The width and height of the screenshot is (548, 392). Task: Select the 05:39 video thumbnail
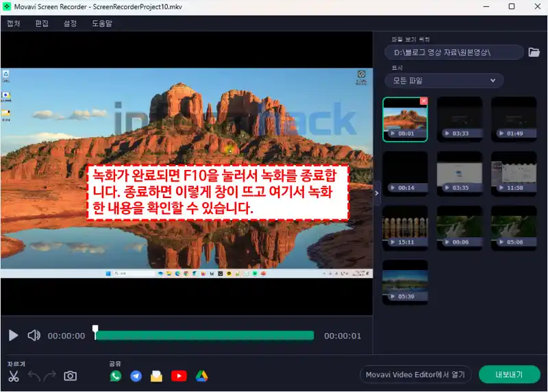[x=405, y=282]
